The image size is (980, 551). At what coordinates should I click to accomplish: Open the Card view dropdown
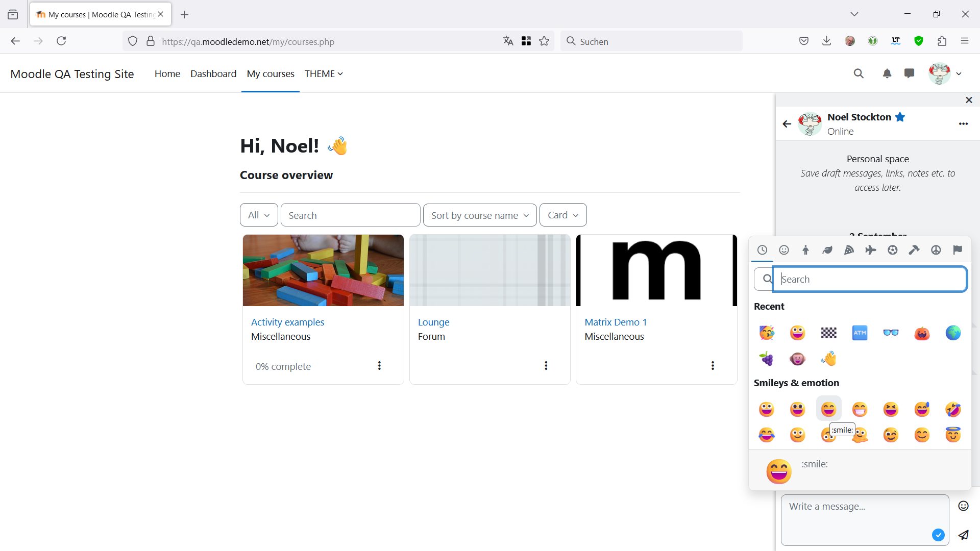tap(563, 215)
